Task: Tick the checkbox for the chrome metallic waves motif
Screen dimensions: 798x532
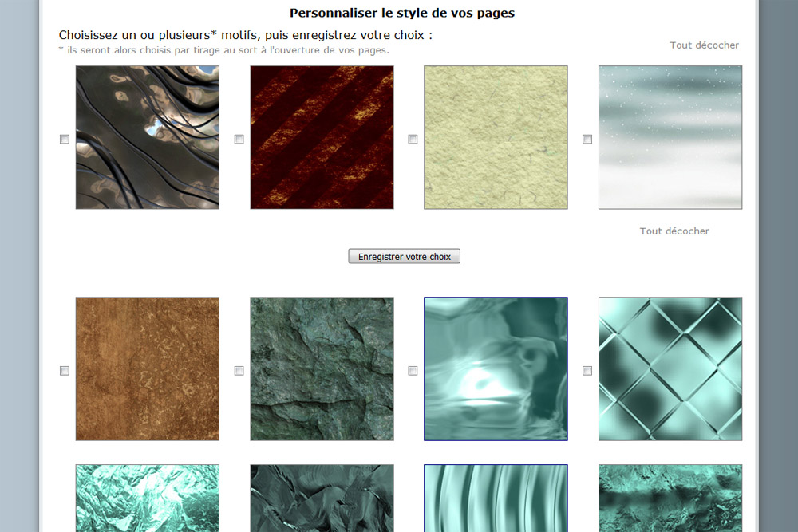Action: tap(65, 140)
